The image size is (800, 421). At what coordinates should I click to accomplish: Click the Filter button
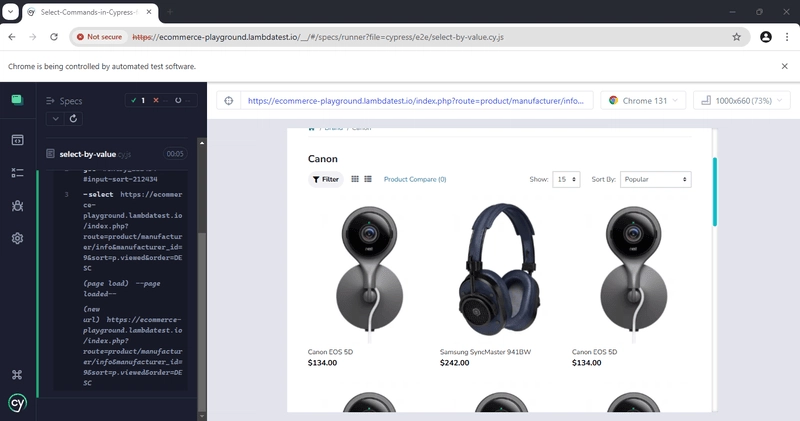coord(326,179)
